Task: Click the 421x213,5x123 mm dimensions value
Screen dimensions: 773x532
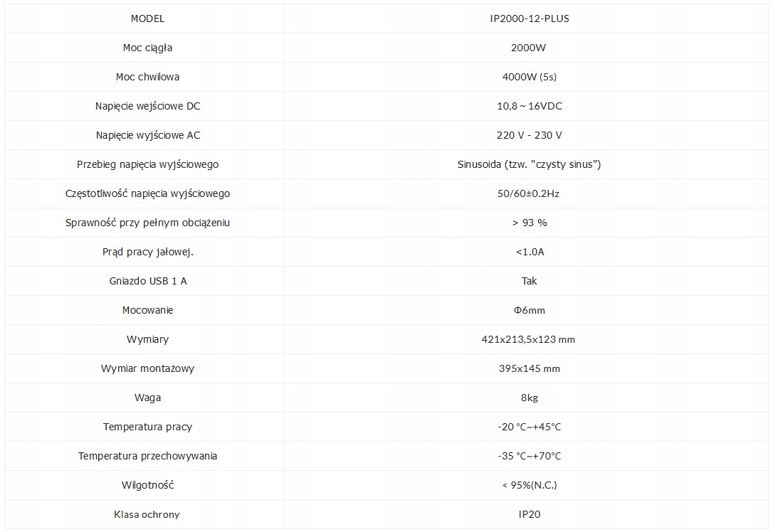Action: coord(529,339)
